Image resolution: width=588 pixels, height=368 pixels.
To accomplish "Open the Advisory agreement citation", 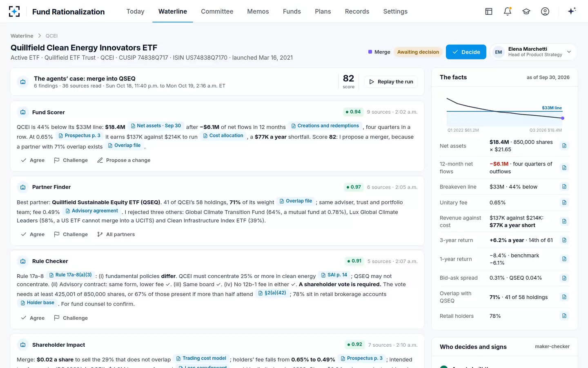I will [91, 211].
